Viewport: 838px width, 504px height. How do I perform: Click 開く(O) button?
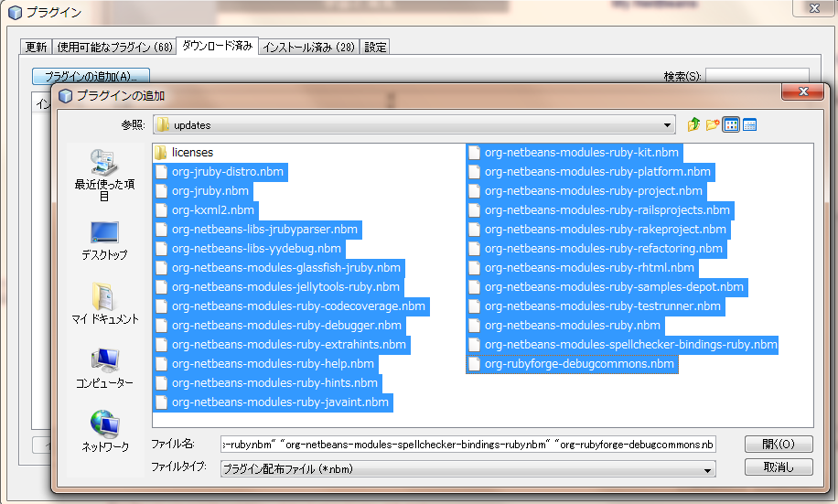click(779, 445)
